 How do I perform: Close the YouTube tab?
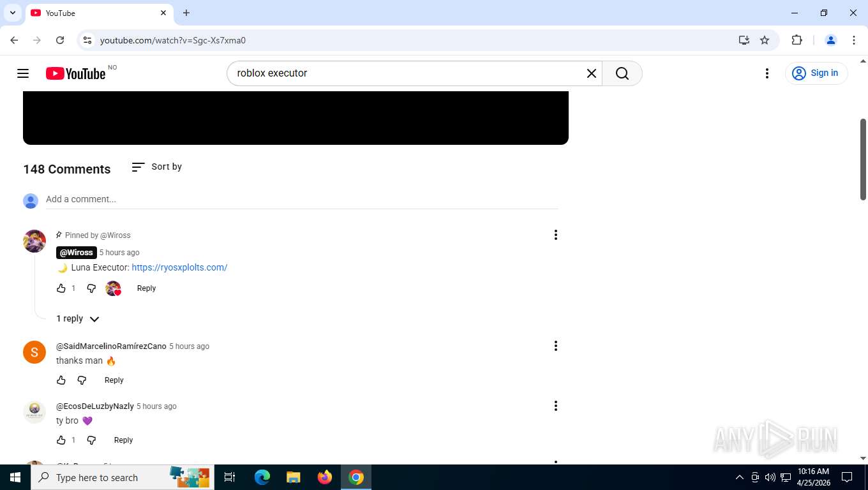click(163, 13)
